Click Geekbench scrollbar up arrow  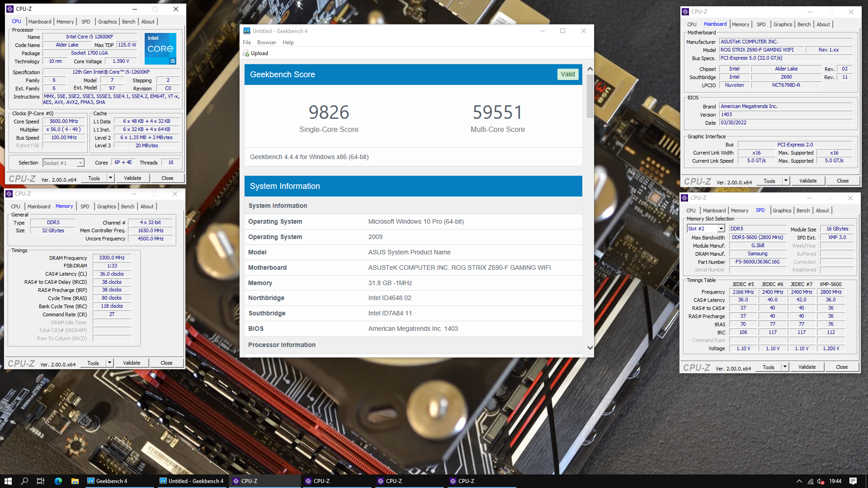point(590,69)
